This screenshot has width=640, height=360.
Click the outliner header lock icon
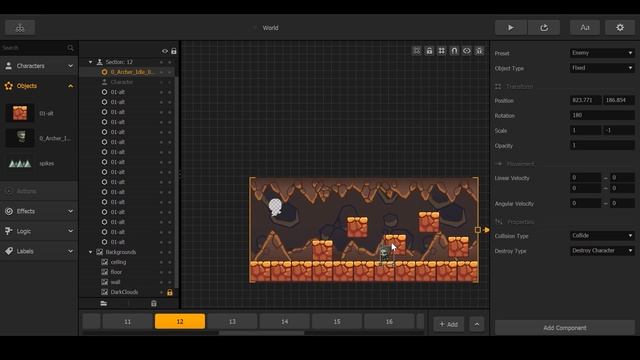pyautogui.click(x=174, y=51)
